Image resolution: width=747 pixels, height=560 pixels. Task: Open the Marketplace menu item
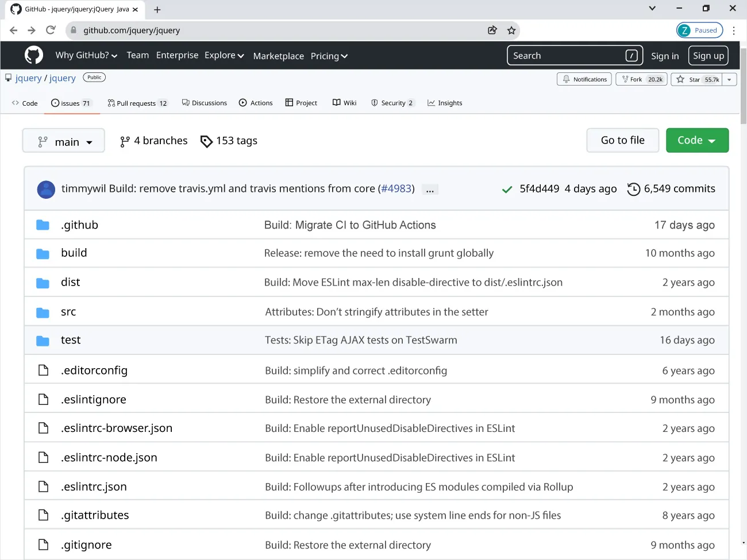278,56
